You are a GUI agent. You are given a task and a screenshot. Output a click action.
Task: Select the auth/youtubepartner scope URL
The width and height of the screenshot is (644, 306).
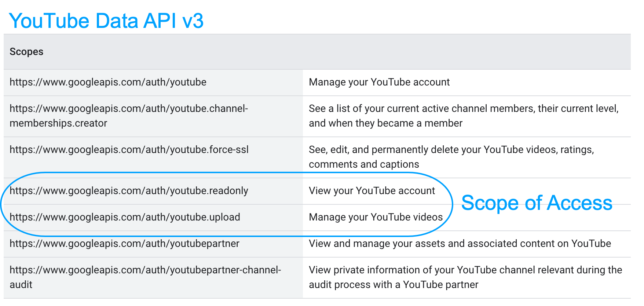pyautogui.click(x=124, y=244)
